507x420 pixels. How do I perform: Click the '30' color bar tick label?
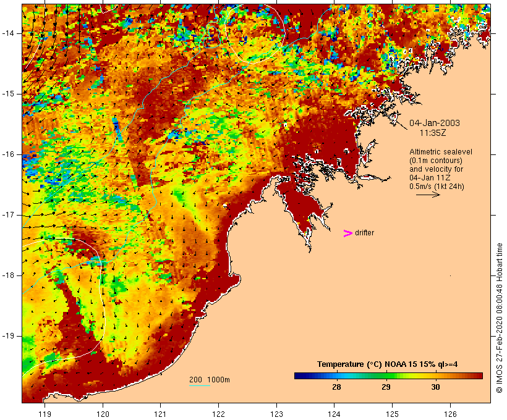[435, 387]
